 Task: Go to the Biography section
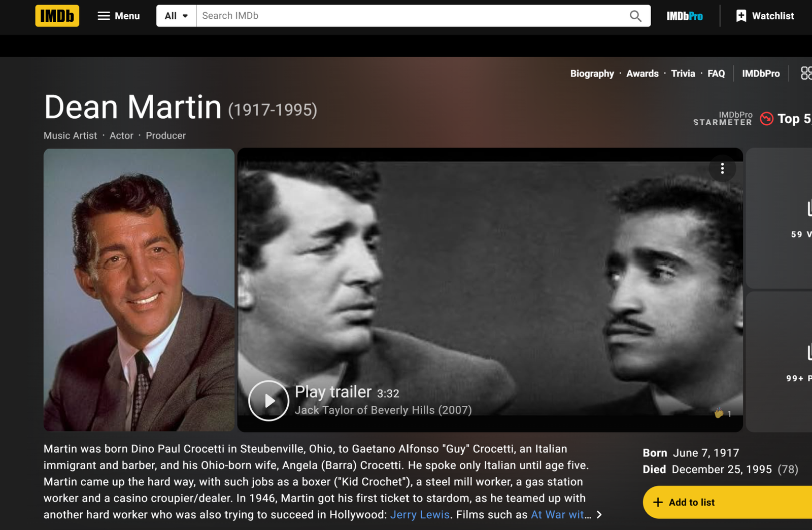[x=592, y=74]
